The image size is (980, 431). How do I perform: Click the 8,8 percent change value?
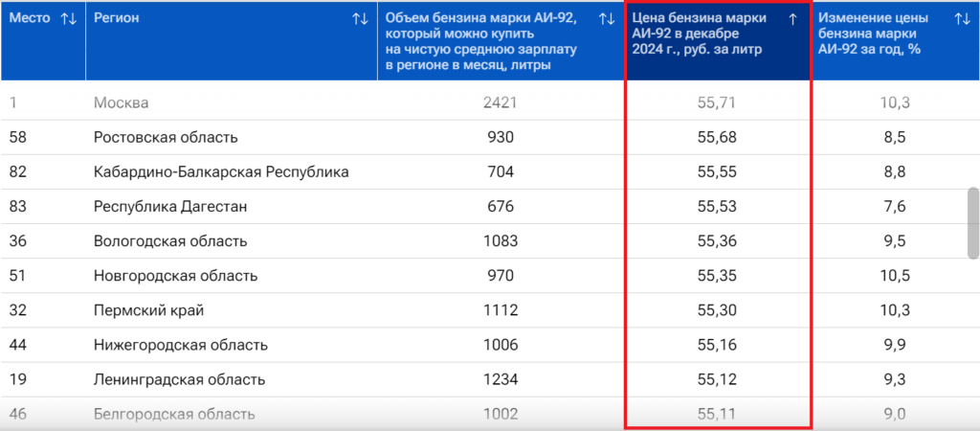click(895, 171)
